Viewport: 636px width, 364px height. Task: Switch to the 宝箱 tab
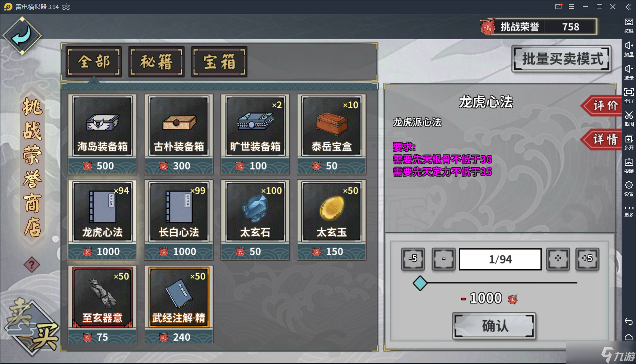219,62
